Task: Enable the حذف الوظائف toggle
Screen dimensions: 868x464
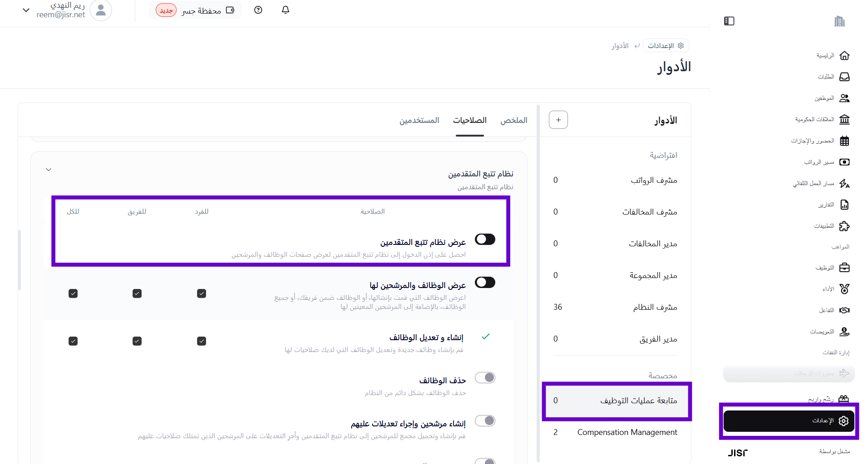Action: [x=485, y=377]
